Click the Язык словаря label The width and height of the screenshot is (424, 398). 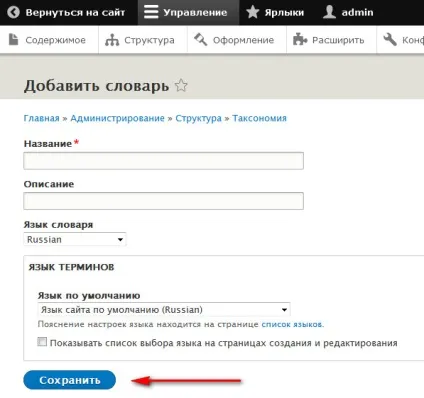coord(58,225)
